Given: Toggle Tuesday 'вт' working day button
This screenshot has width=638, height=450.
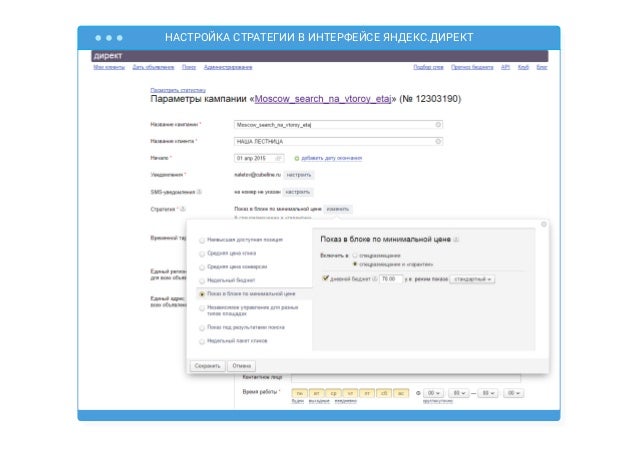Looking at the screenshot, I should point(317,393).
